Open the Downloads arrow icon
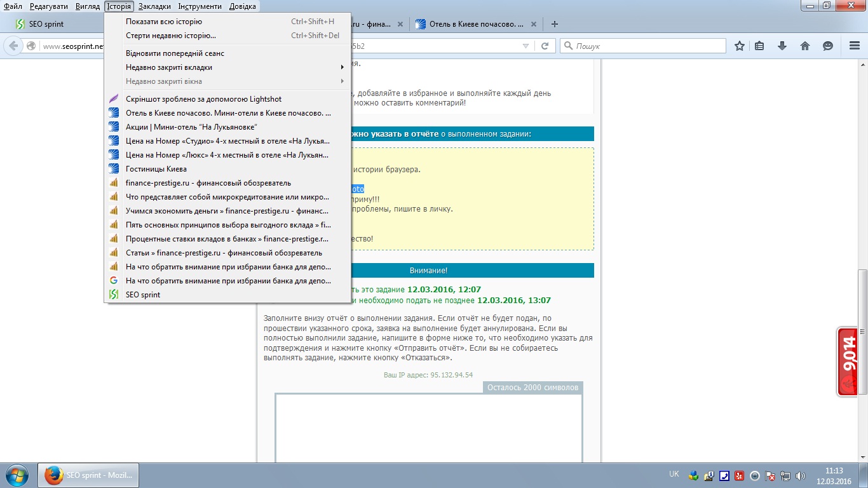The width and height of the screenshot is (868, 488). [x=782, y=46]
